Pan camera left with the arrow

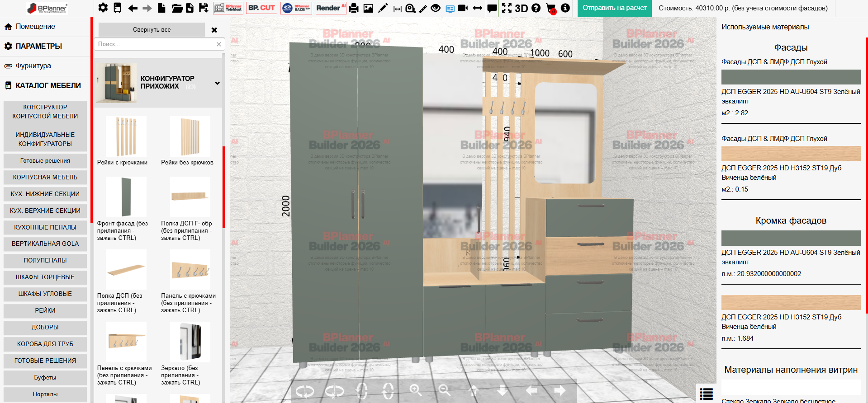(531, 390)
